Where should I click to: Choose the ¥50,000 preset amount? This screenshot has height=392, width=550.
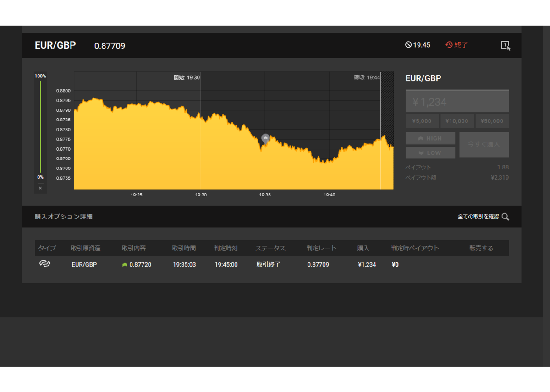pyautogui.click(x=492, y=121)
